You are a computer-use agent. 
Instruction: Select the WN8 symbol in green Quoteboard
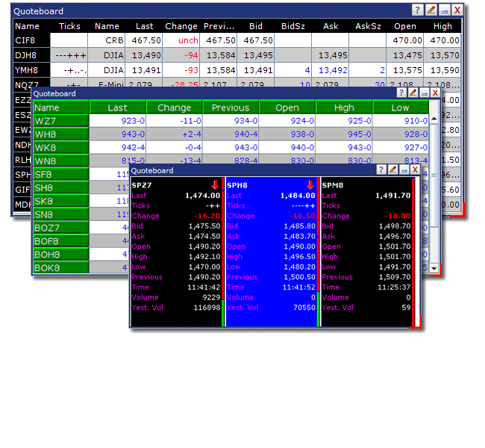tap(61, 161)
